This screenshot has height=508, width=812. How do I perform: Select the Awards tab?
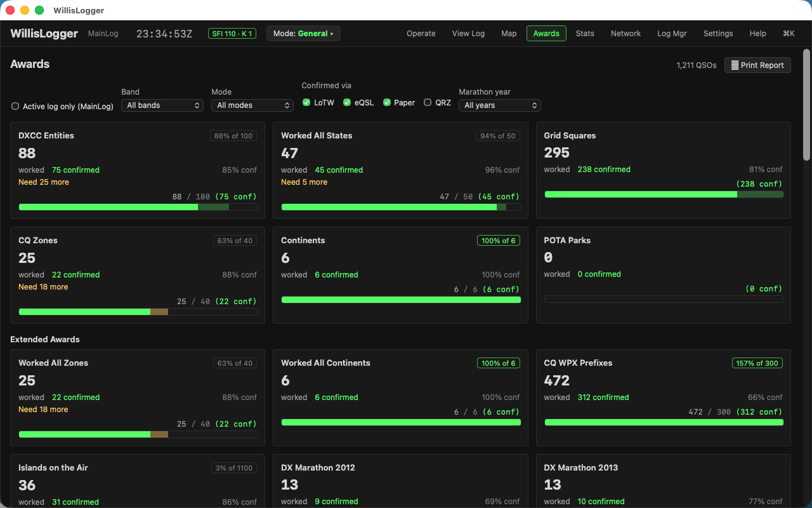(x=546, y=34)
